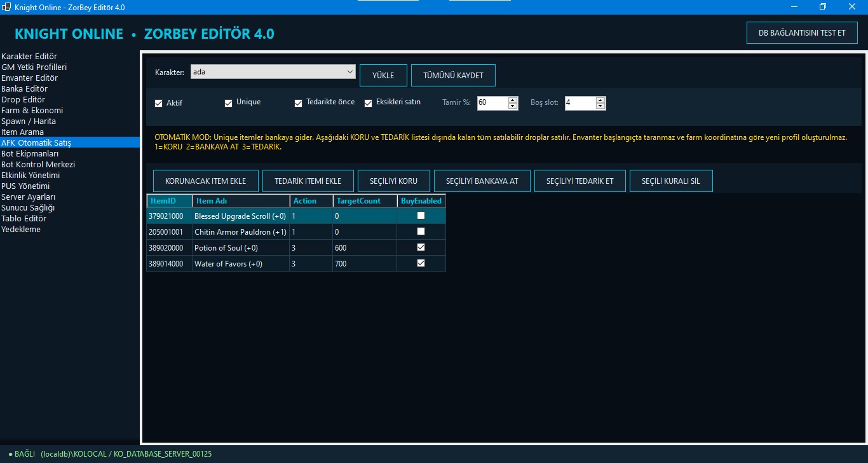Image resolution: width=868 pixels, height=463 pixels.
Task: Click TÜMÜNÜ KAYDET button
Action: tap(453, 75)
